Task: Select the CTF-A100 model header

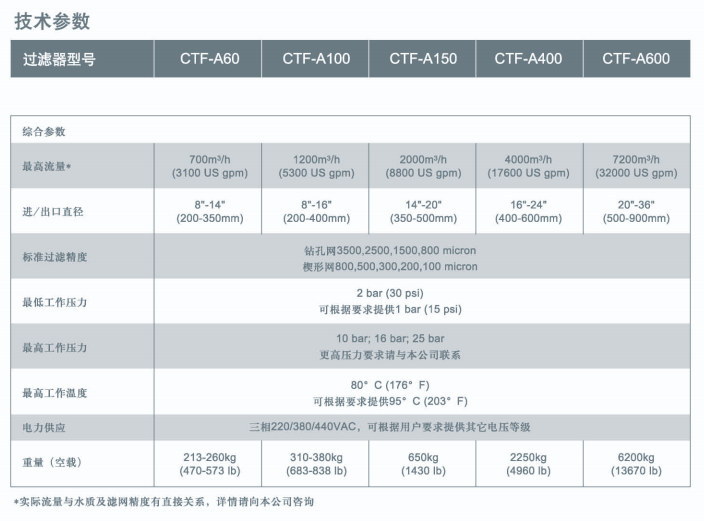Action: (316, 59)
